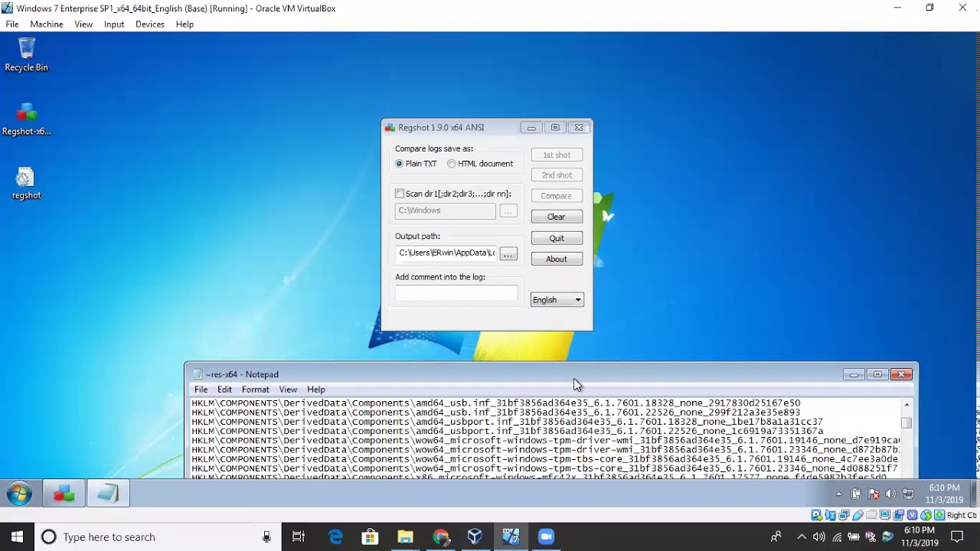The width and height of the screenshot is (980, 551).
Task: Click the power plug icon in guest tray
Action: click(856, 494)
